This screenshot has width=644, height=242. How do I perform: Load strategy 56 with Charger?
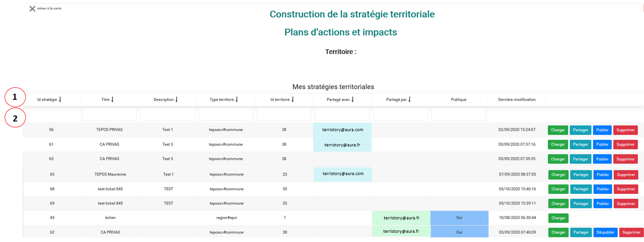click(x=558, y=130)
